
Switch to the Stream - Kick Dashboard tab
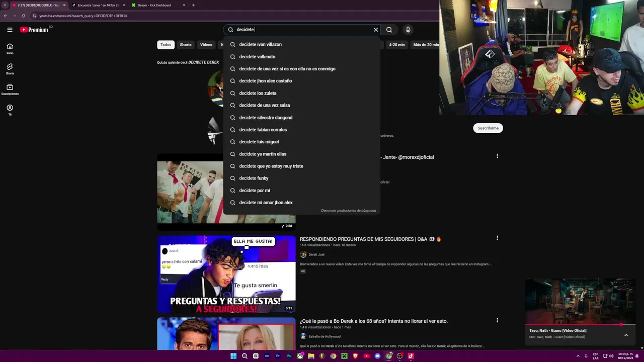[x=158, y=5]
